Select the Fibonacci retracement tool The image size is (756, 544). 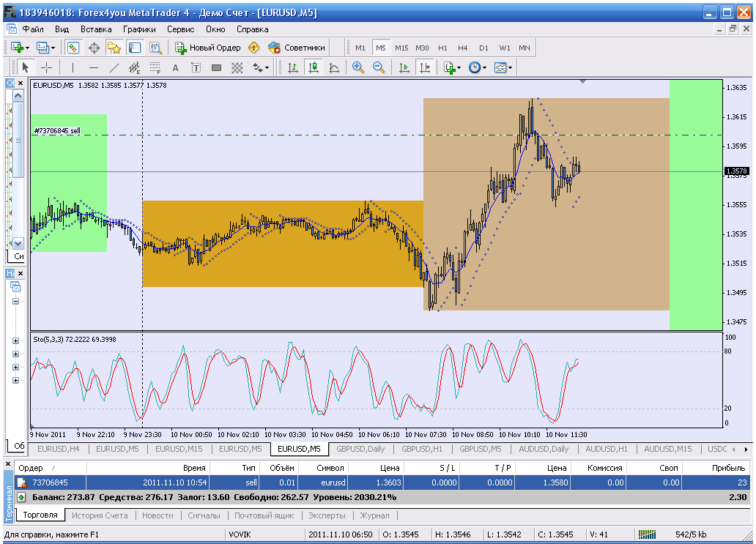155,68
